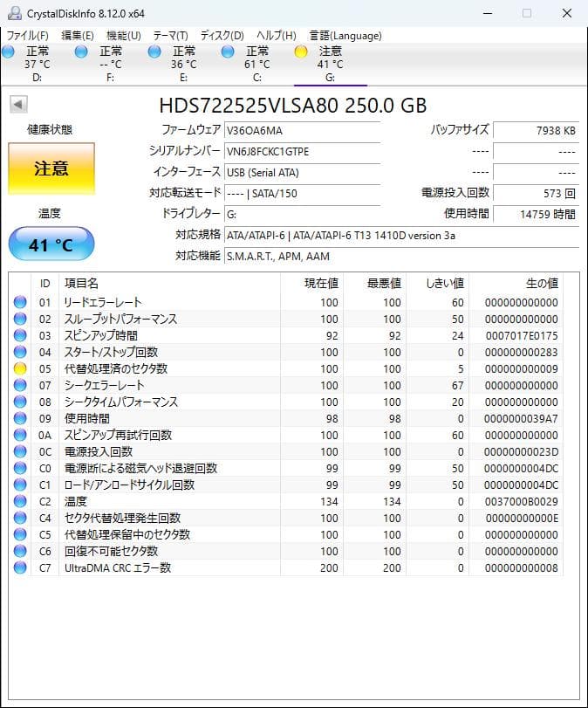The height and width of the screenshot is (708, 588).
Task: Click the firmware field V36OA6MA
Action: point(302,130)
